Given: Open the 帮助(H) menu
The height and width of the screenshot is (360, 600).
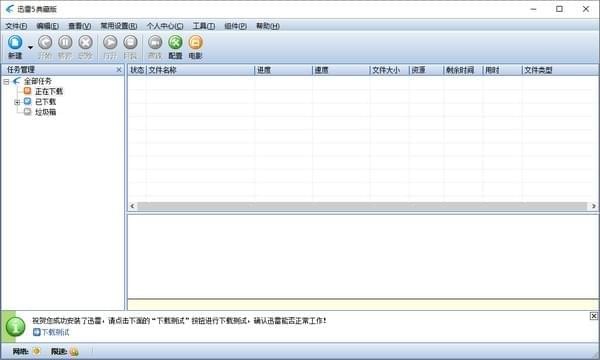Looking at the screenshot, I should tap(268, 26).
